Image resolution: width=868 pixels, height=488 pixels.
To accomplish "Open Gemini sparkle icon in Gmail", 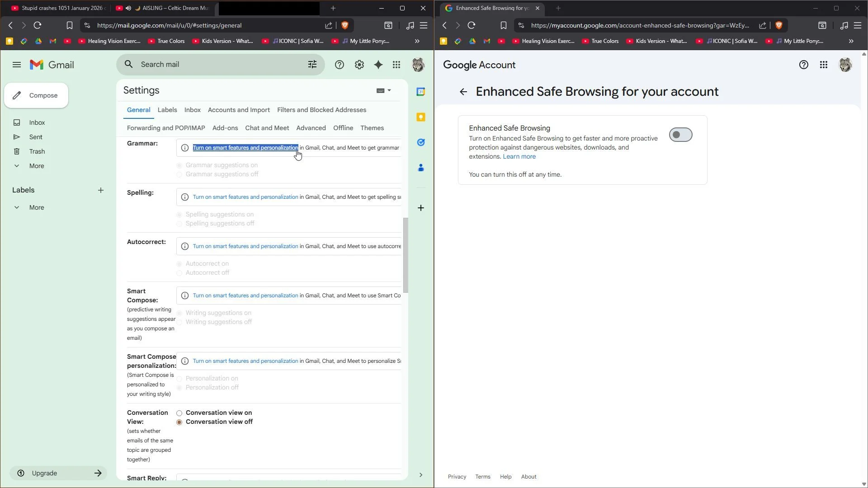I will point(378,65).
